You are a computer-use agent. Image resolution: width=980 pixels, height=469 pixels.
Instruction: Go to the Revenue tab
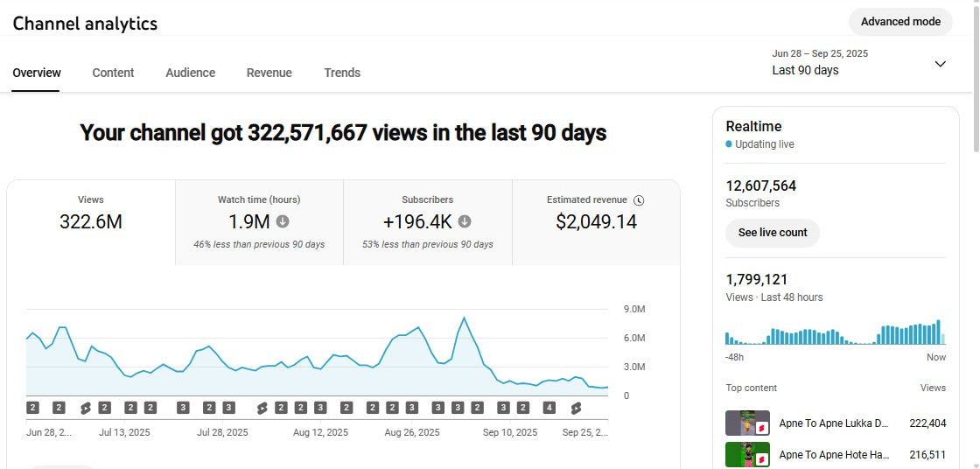pos(269,73)
